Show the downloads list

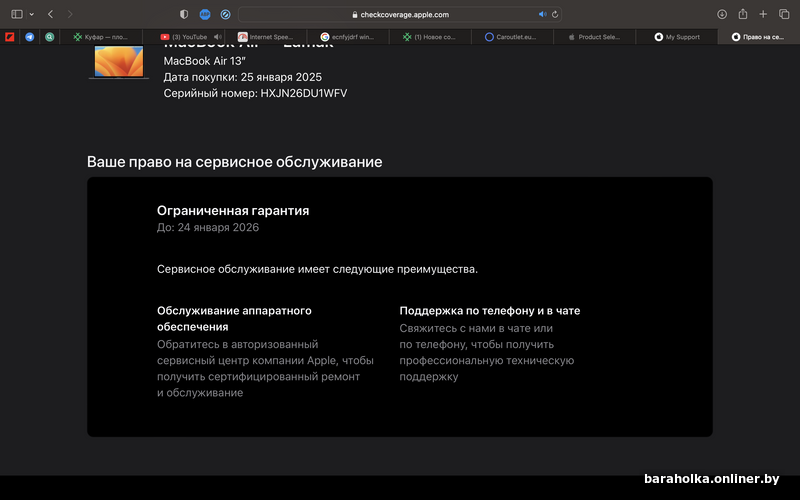pos(722,14)
